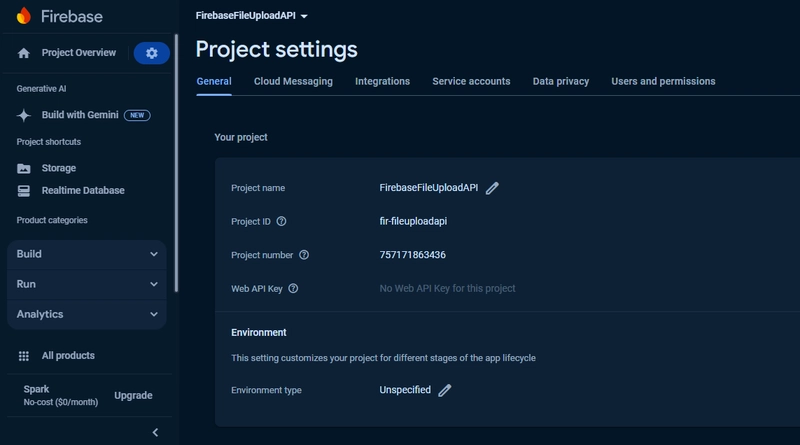Show help for Project ID
Screen dimensions: 800x445
(281, 221)
